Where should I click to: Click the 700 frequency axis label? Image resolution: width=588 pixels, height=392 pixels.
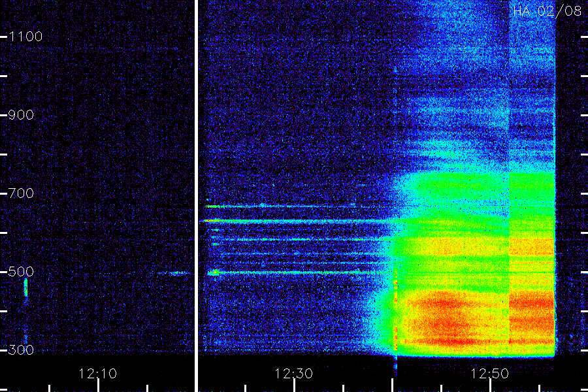pos(21,193)
